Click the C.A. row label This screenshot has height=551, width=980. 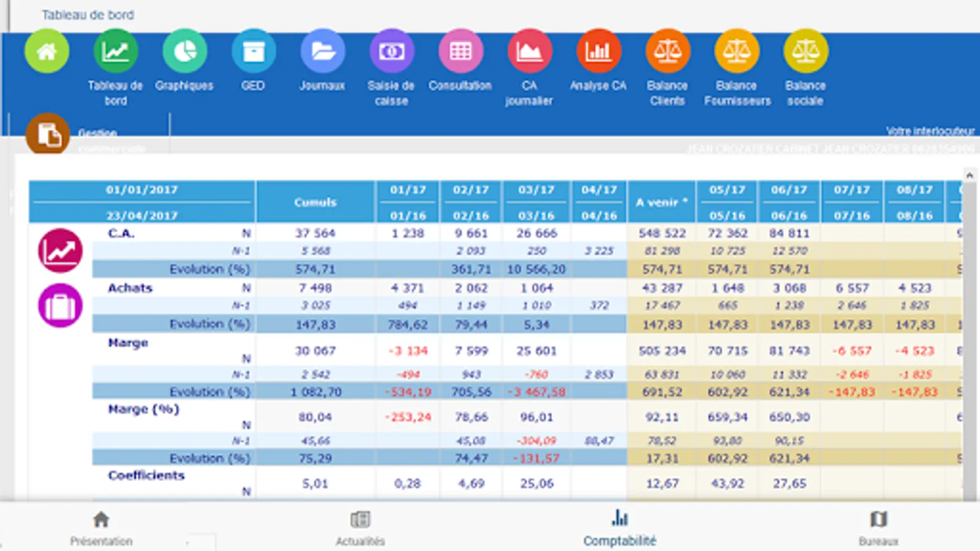(121, 233)
